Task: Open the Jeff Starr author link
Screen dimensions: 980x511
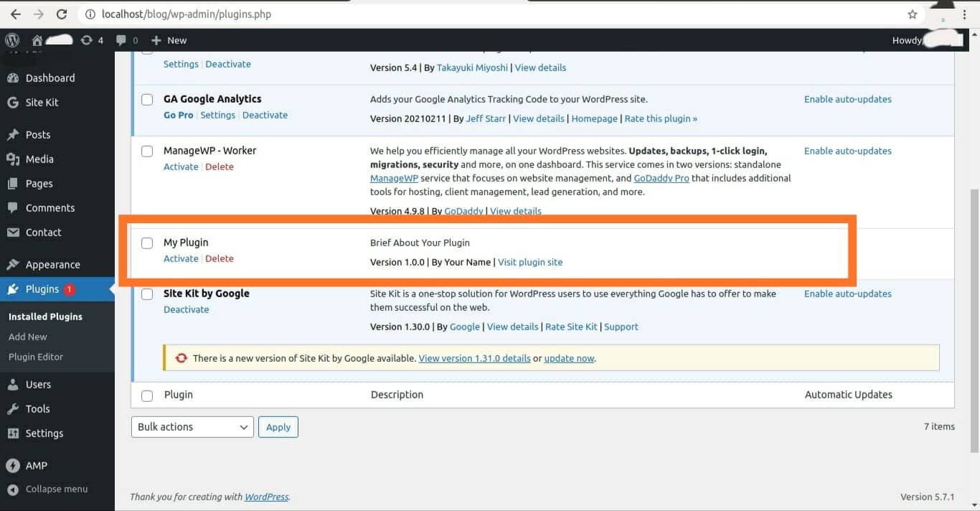Action: coord(486,118)
